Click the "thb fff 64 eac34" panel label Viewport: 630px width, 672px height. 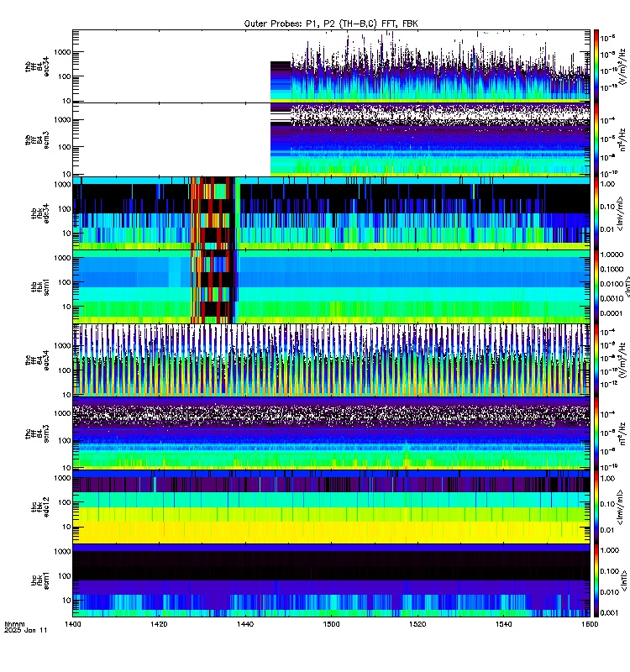(37, 66)
